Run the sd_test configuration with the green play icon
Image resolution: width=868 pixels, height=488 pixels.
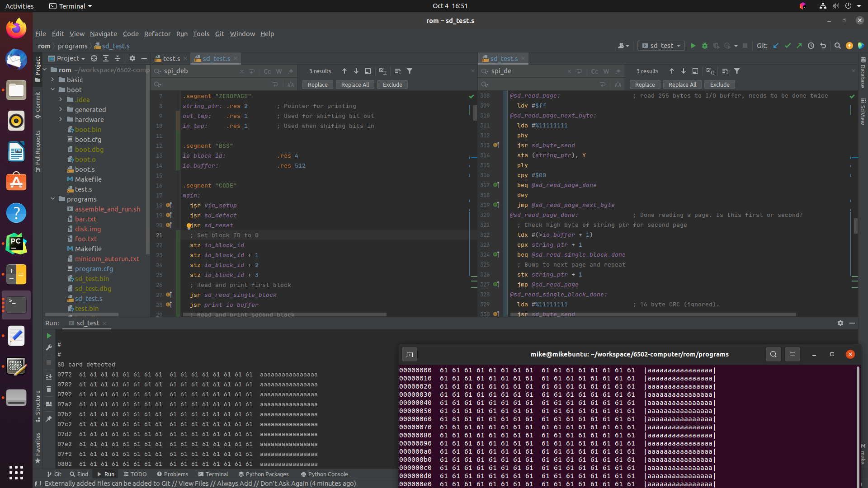coord(693,46)
